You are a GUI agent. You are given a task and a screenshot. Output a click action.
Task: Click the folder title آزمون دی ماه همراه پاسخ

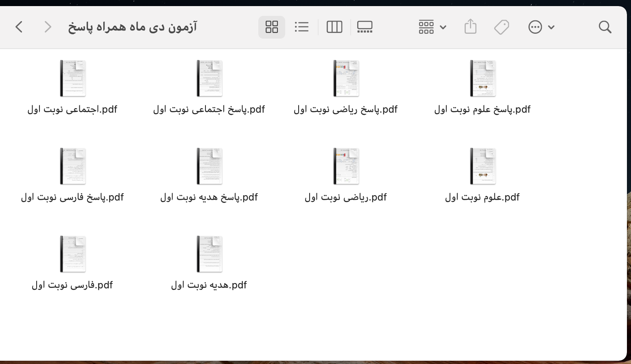[x=133, y=27]
